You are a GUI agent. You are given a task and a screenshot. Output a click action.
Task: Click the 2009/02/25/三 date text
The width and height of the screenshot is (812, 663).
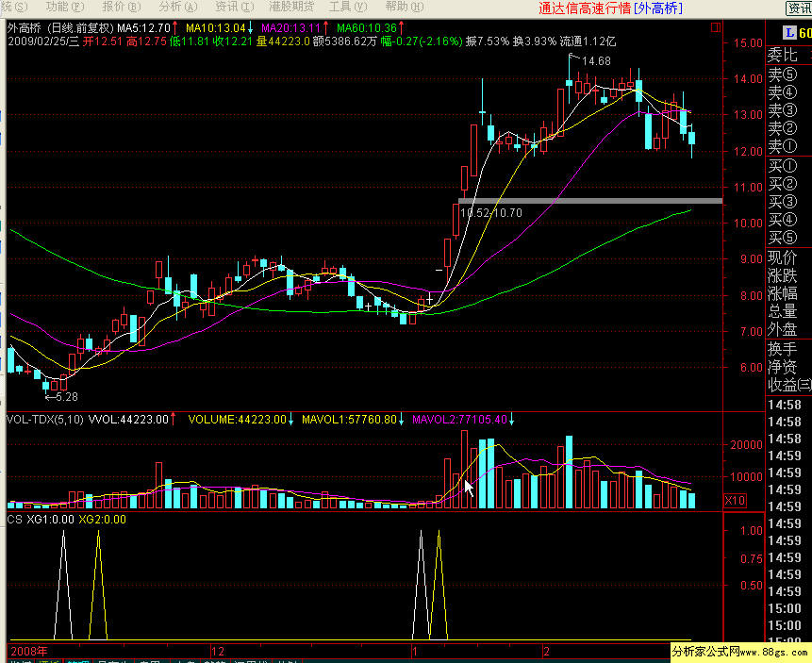43,41
